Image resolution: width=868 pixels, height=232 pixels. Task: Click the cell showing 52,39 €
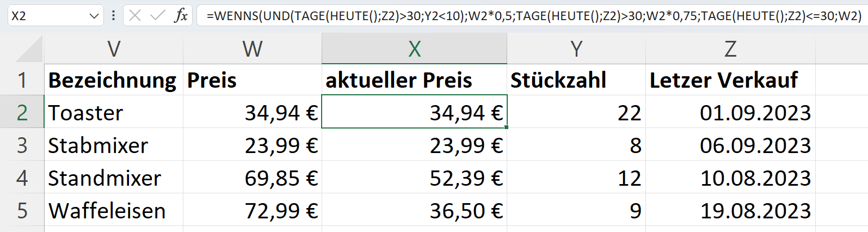pyautogui.click(x=414, y=178)
